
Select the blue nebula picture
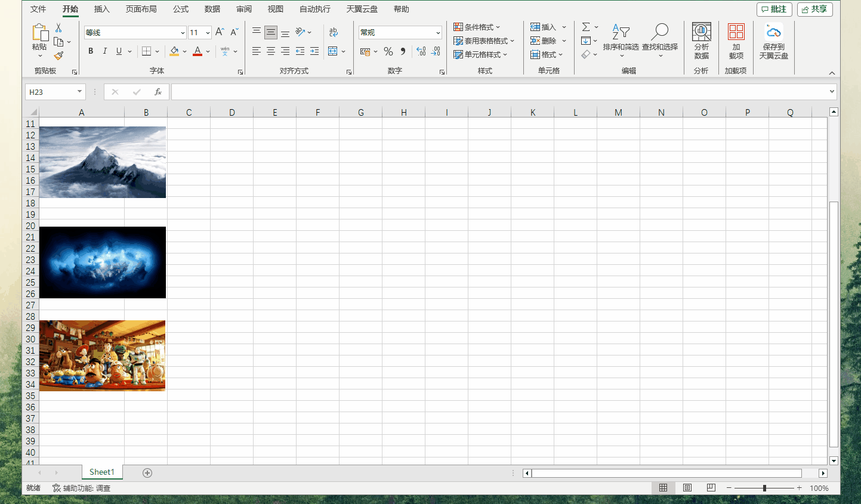tap(103, 262)
